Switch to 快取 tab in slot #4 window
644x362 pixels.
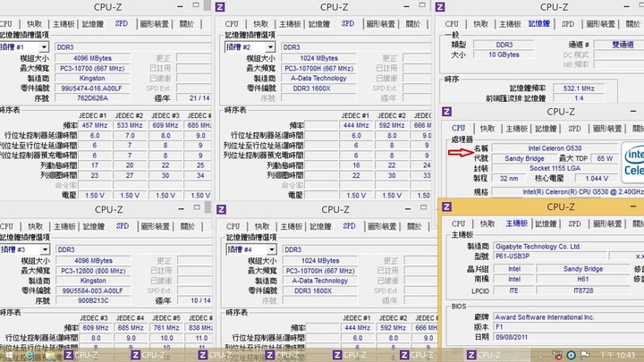click(x=262, y=226)
